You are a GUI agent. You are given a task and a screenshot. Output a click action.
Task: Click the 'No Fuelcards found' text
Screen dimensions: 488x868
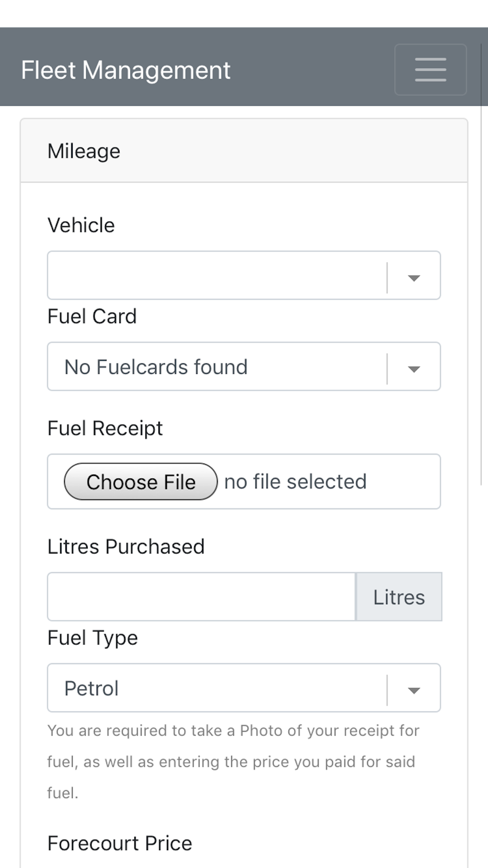click(x=156, y=367)
